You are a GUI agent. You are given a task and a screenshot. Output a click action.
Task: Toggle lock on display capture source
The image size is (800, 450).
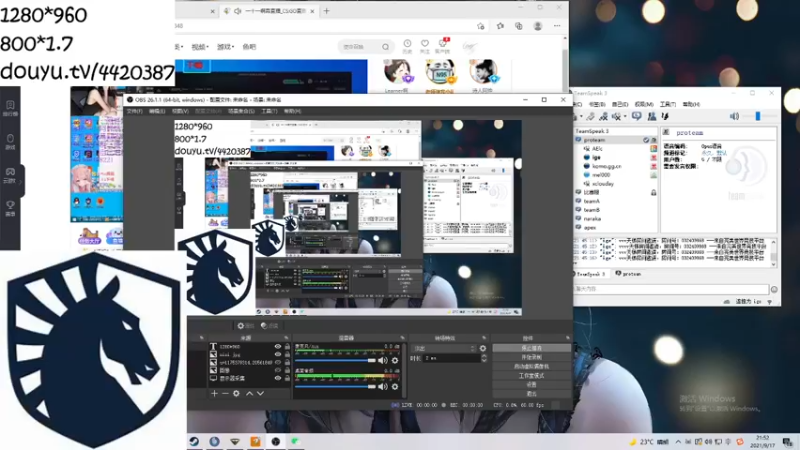(x=287, y=378)
